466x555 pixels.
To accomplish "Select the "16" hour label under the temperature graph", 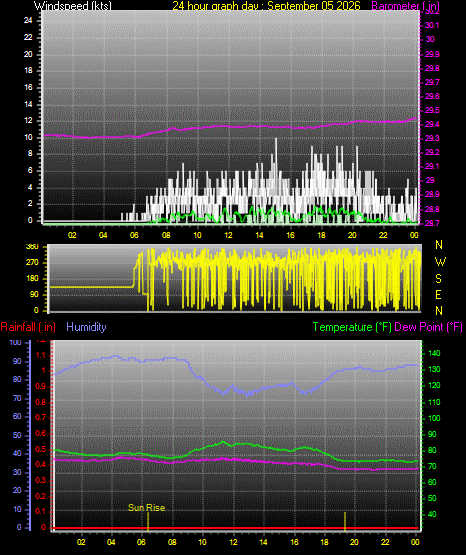I will [294, 542].
